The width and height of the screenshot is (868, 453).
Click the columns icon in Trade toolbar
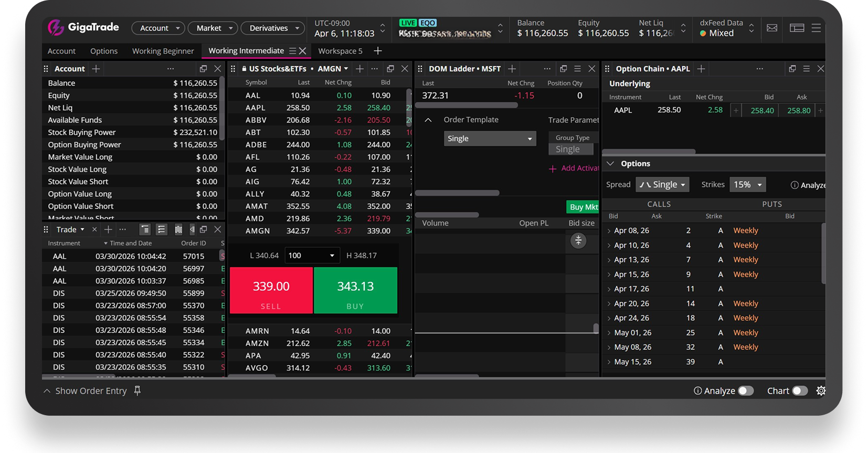coord(178,229)
